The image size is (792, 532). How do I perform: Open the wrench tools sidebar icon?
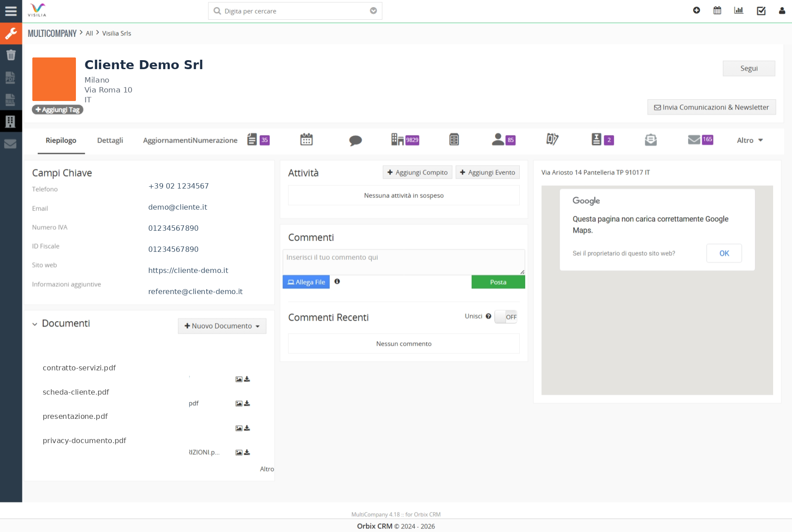11,33
